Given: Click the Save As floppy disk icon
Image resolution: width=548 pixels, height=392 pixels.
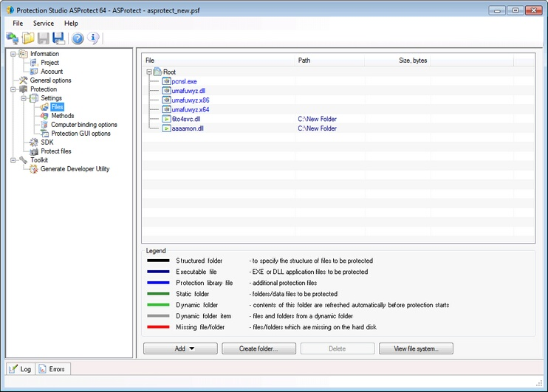Looking at the screenshot, I should point(58,38).
